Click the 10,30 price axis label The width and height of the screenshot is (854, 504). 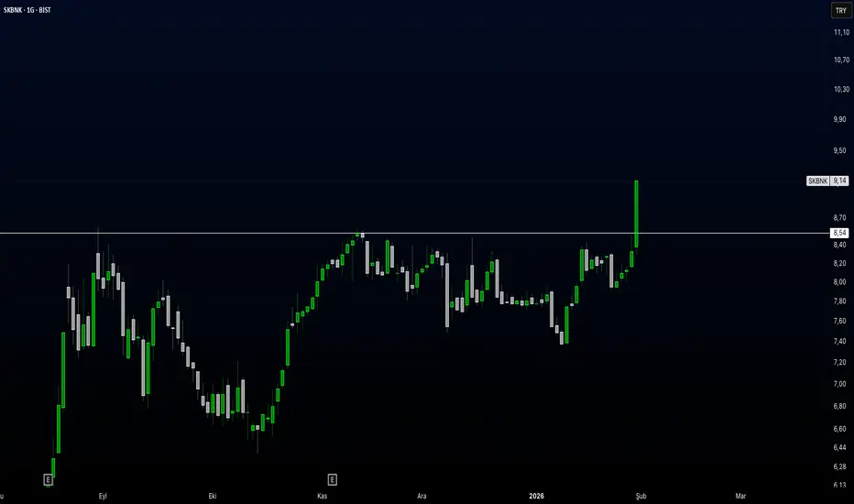coord(841,89)
